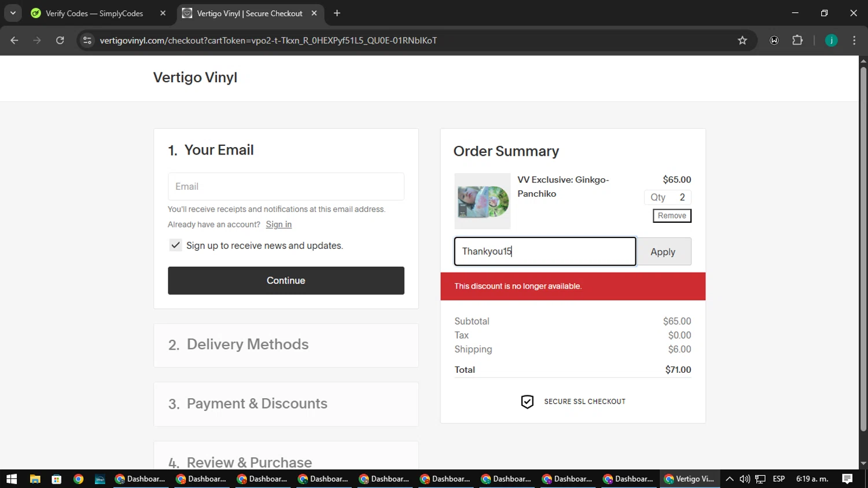Viewport: 868px width, 488px height.
Task: Click the Ginkgo-Panchiko product thumbnail
Action: 483,201
